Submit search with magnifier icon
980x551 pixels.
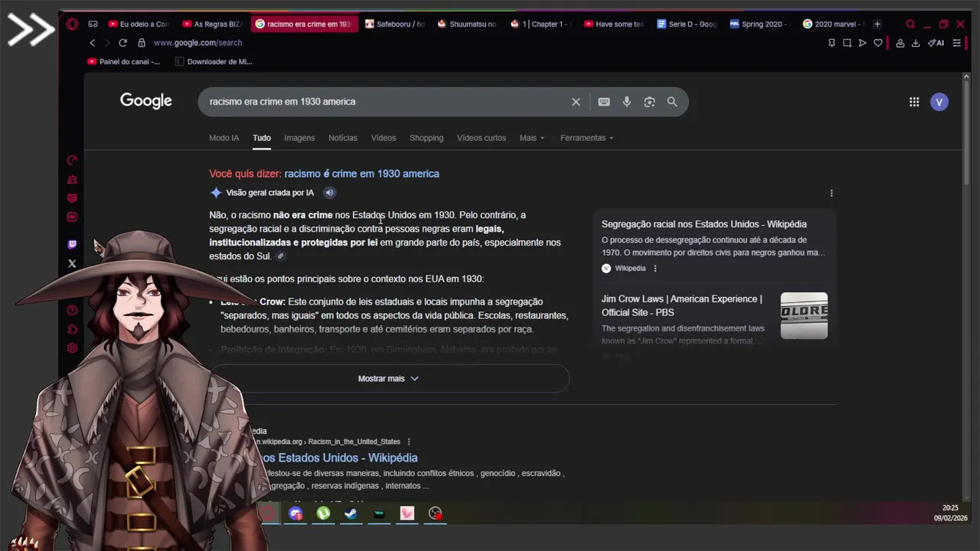(672, 102)
